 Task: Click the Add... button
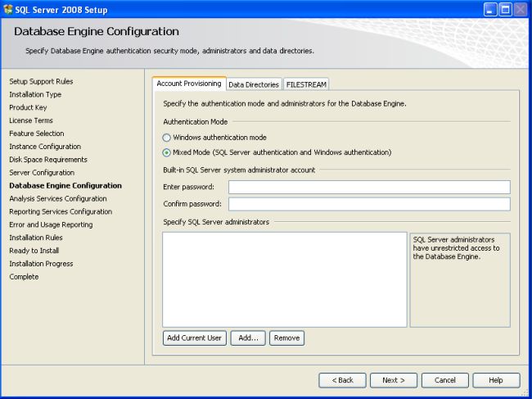tap(248, 338)
